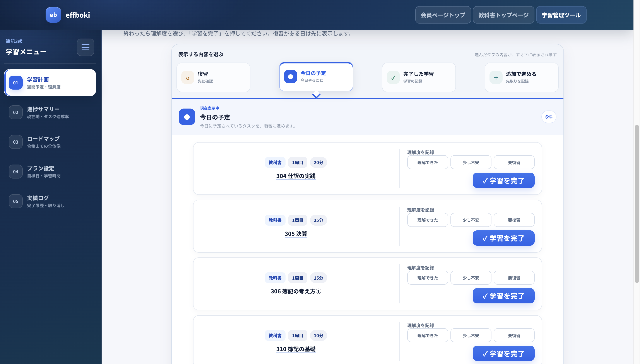
Task: Click the plus icon in 追加で進める tab
Action: pyautogui.click(x=496, y=78)
